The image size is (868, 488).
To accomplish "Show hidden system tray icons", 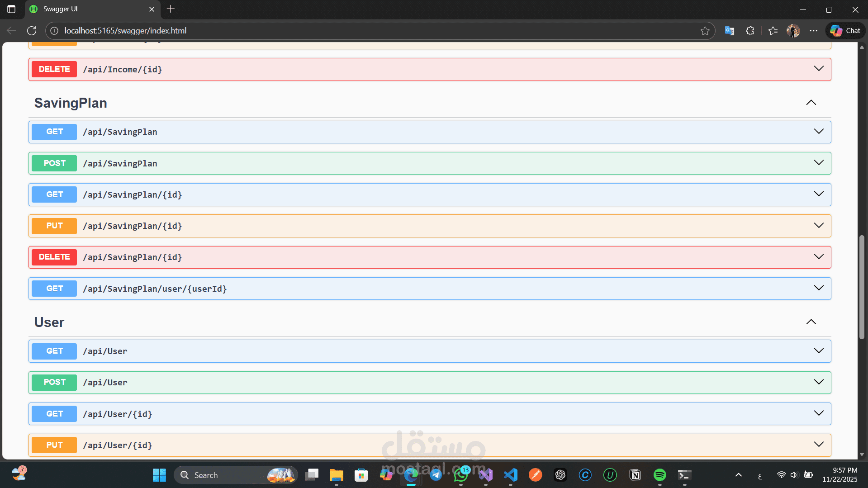I will pos(738,475).
